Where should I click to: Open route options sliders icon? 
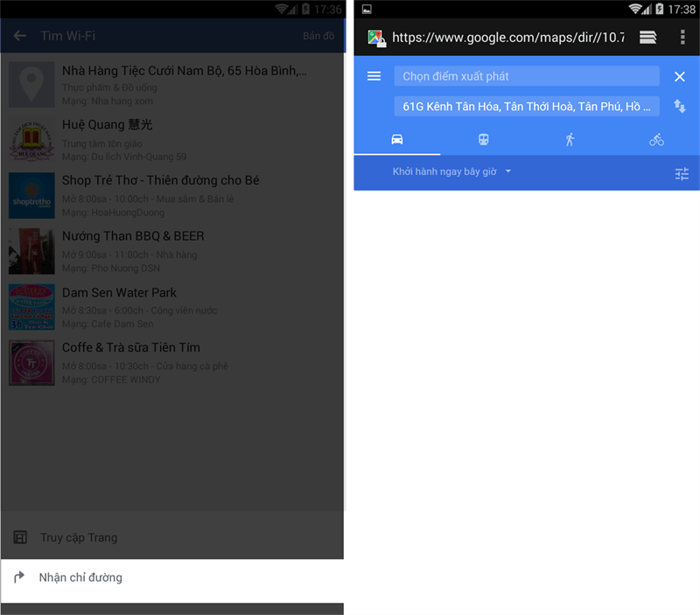pyautogui.click(x=682, y=173)
